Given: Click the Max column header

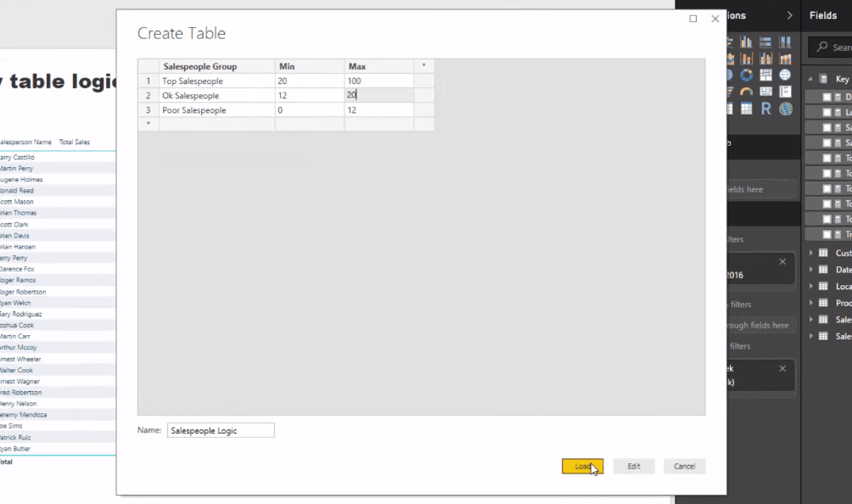Looking at the screenshot, I should (x=378, y=66).
